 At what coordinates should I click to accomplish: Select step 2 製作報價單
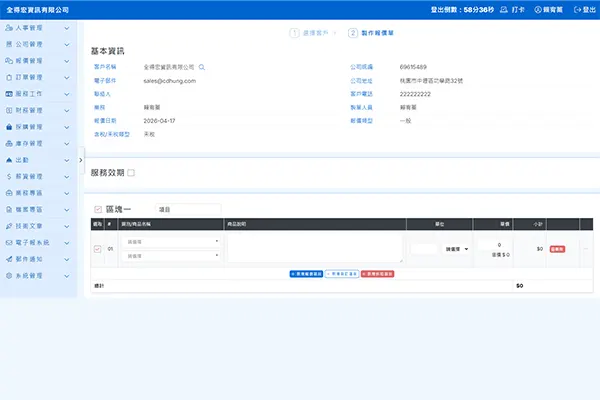(371, 33)
